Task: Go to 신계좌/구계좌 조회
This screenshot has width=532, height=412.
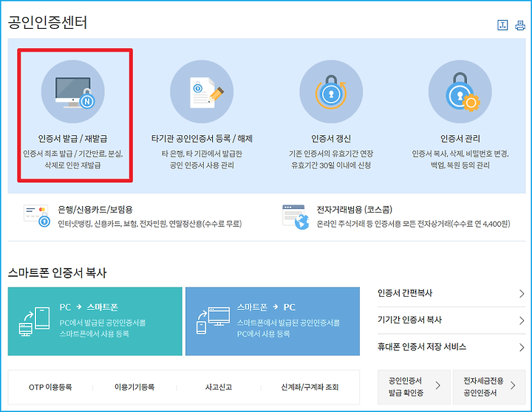Action: click(x=310, y=387)
